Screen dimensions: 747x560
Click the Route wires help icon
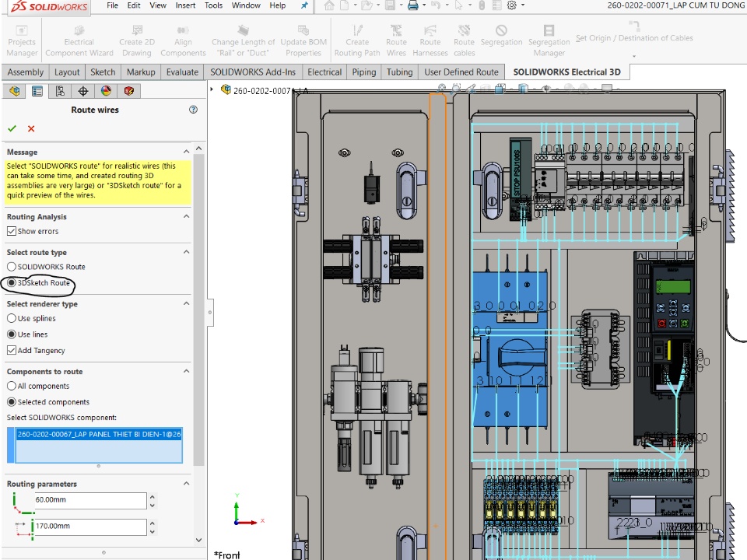[193, 110]
